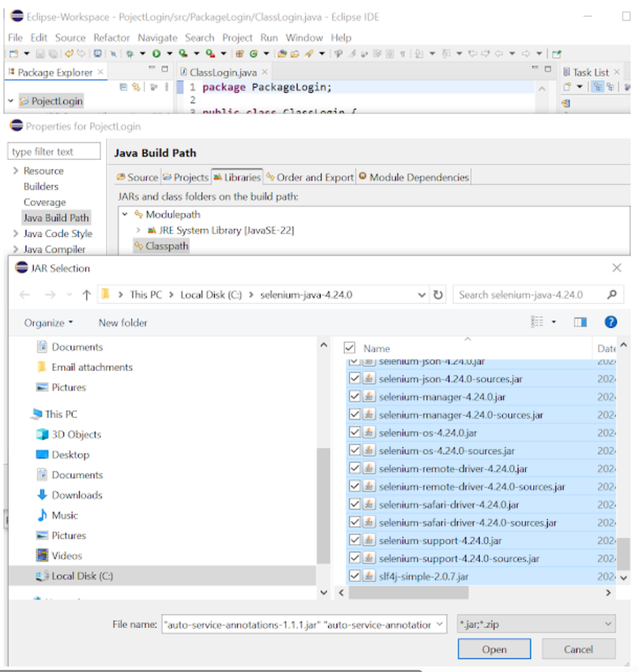
Task: Click the Coverage run icon in toolbar
Action: tap(183, 54)
